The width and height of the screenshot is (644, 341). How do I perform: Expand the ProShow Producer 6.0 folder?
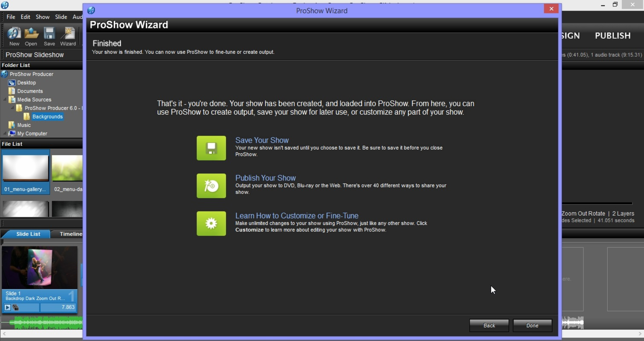point(13,108)
